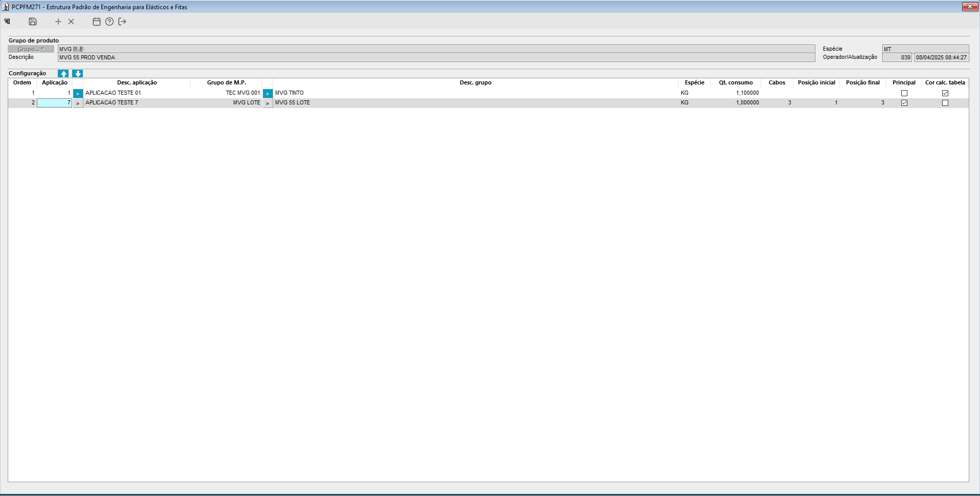
Task: Open help with the question mark icon
Action: (x=109, y=21)
